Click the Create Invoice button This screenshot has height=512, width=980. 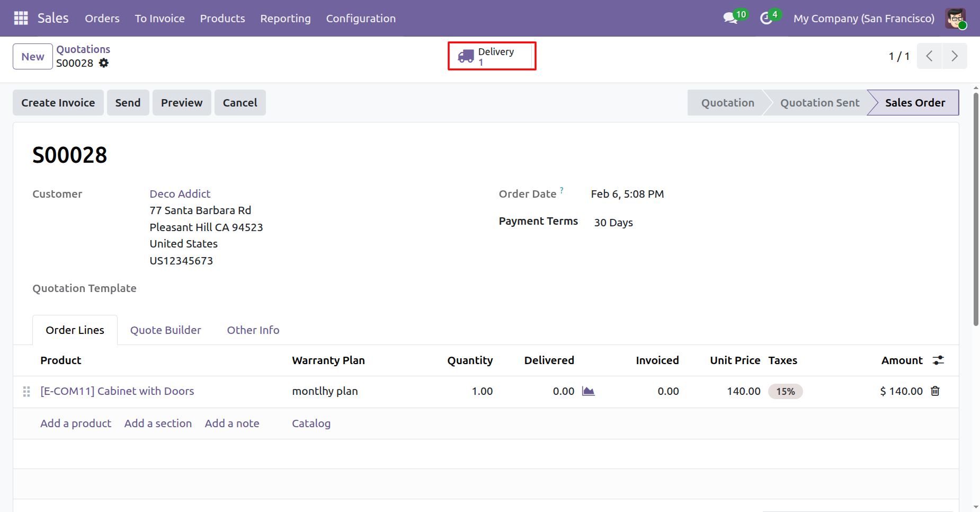58,103
